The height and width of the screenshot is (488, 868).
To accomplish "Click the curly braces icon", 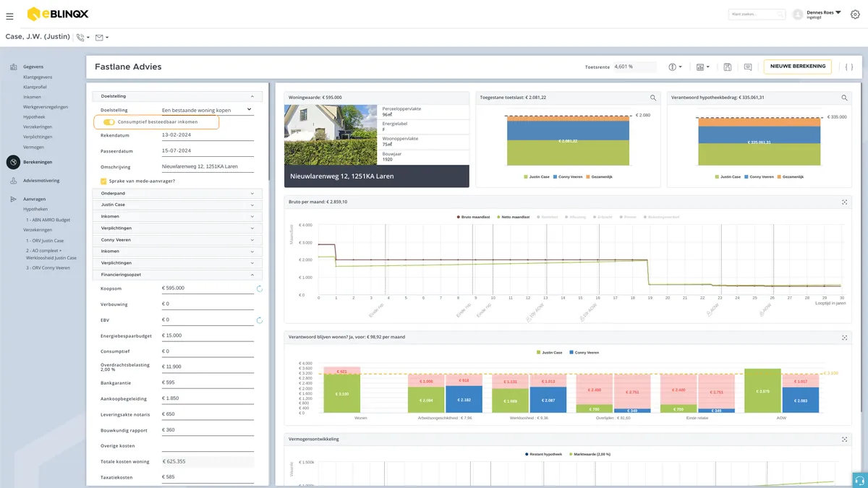I will click(x=848, y=67).
